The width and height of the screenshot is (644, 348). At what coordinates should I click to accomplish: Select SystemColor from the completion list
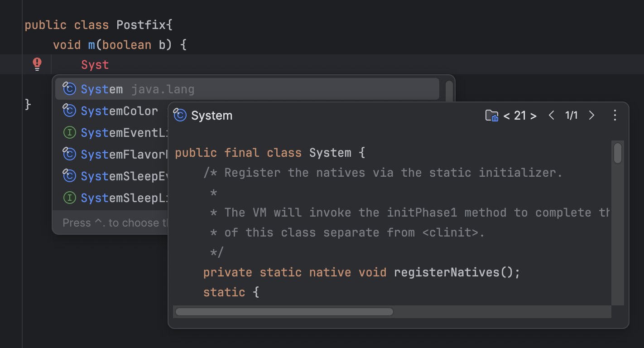pos(119,111)
